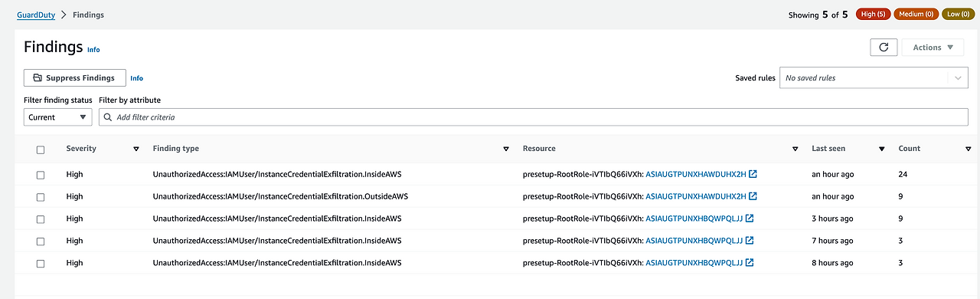The image size is (980, 299).
Task: Open external link icon on 7 hours ago row
Action: (749, 241)
